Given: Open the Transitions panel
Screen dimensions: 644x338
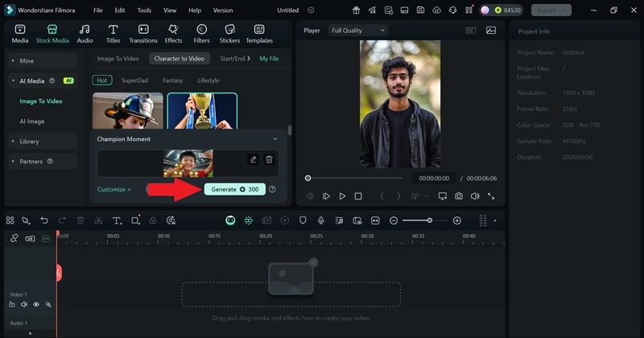Looking at the screenshot, I should point(143,34).
